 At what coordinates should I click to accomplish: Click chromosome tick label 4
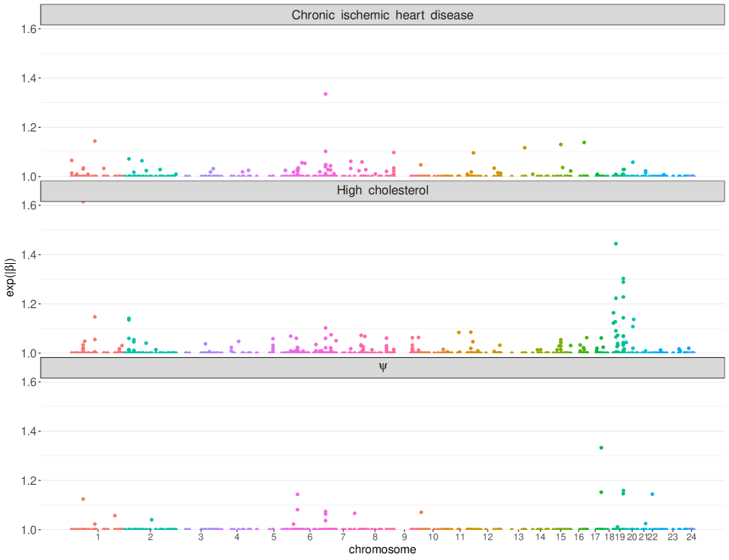237,537
